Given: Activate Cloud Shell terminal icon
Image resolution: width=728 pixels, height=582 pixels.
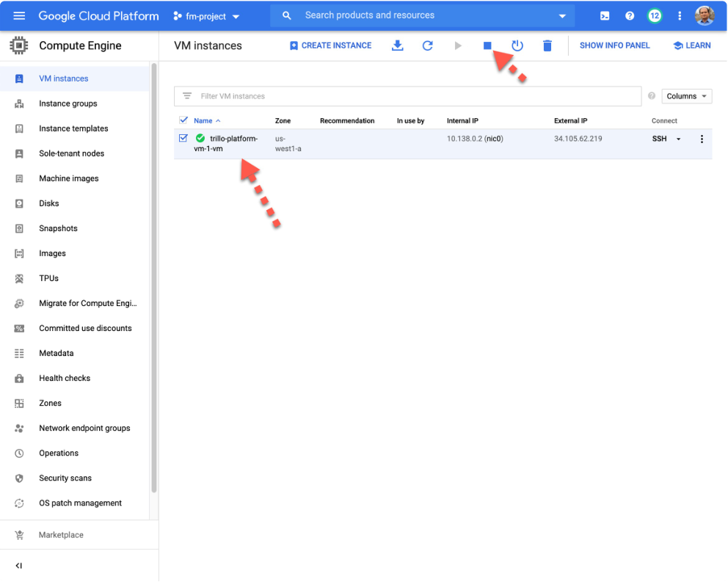Looking at the screenshot, I should pos(605,16).
